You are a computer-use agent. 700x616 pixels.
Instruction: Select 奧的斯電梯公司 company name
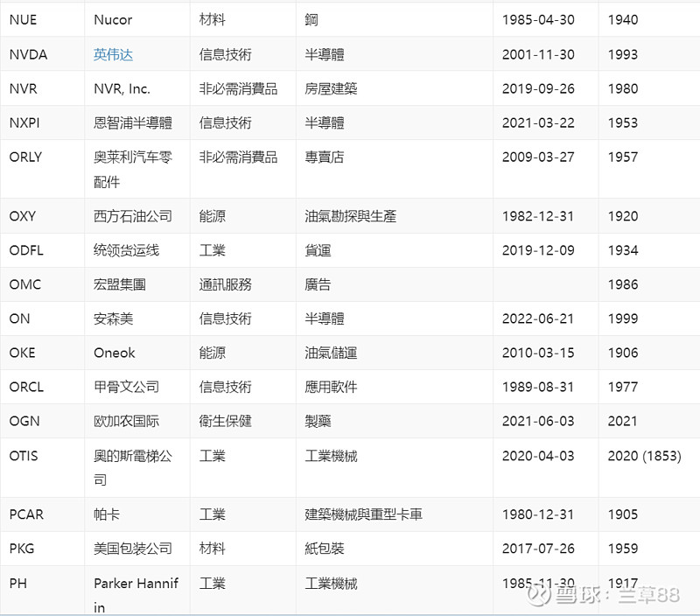coord(133,468)
